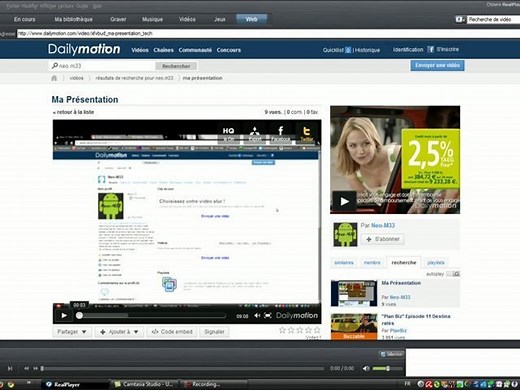Click the Rechercher button
Screen dimensions: 520x390
(x=176, y=66)
